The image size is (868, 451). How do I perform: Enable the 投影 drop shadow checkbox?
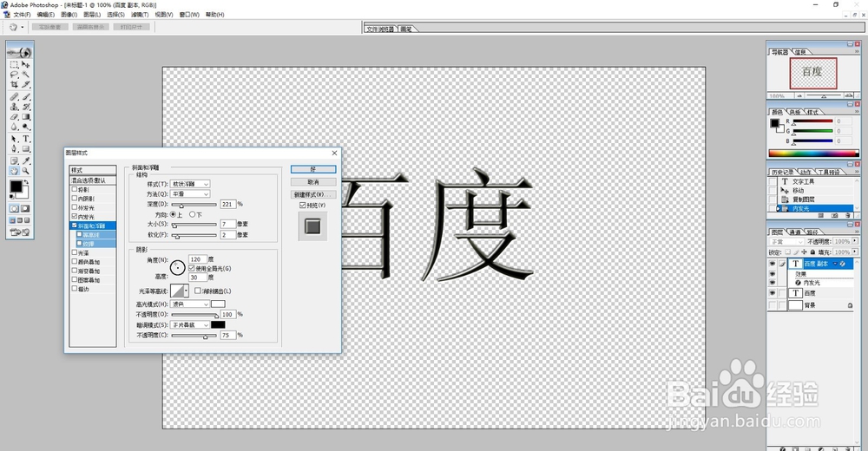pyautogui.click(x=75, y=189)
